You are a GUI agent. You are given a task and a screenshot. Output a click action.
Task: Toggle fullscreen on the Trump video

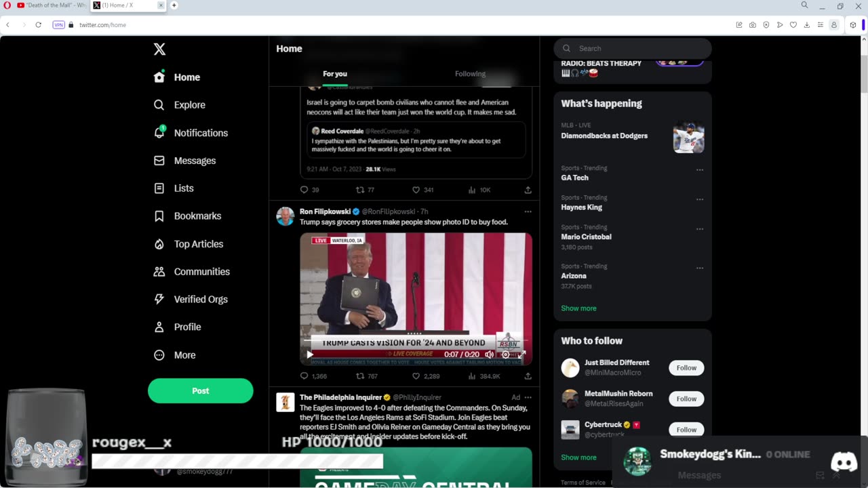tap(522, 354)
